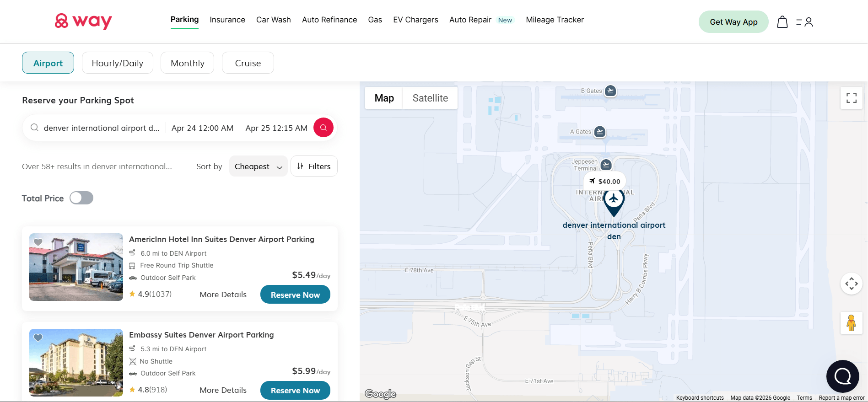The height and width of the screenshot is (402, 868).
Task: Click the $40.00 airport map price marker
Action: pos(604,182)
